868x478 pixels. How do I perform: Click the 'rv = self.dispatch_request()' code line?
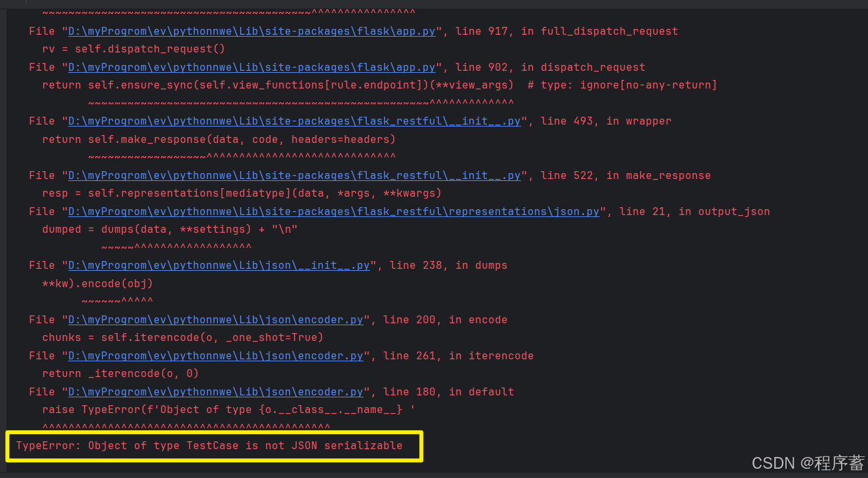pos(134,49)
